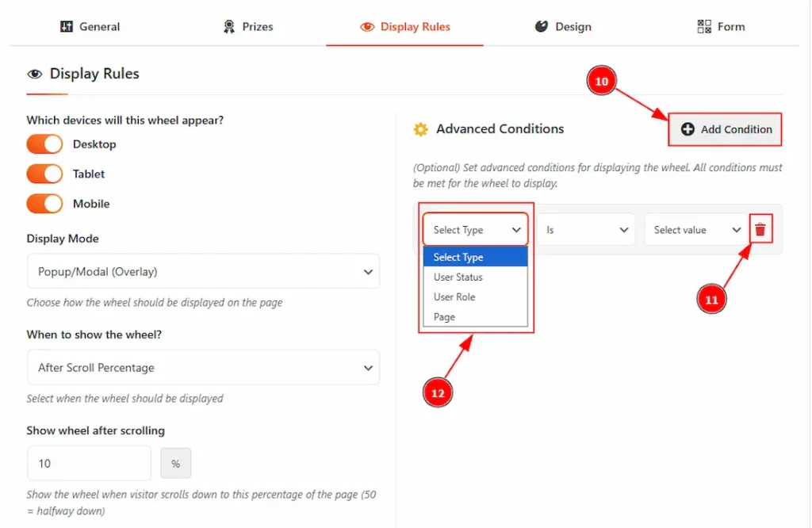Screen dimensions: 812x528
Task: Click the scroll percentage input field
Action: tap(89, 463)
